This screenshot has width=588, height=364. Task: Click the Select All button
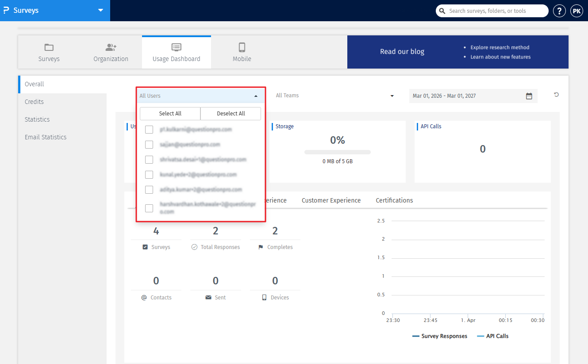[x=170, y=113]
